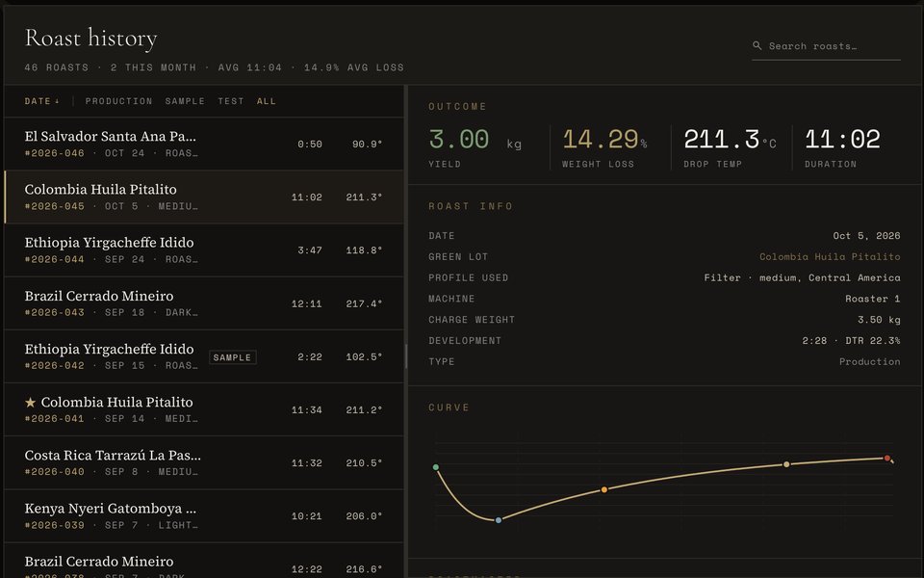
Task: Click the Production type value
Action: point(869,361)
